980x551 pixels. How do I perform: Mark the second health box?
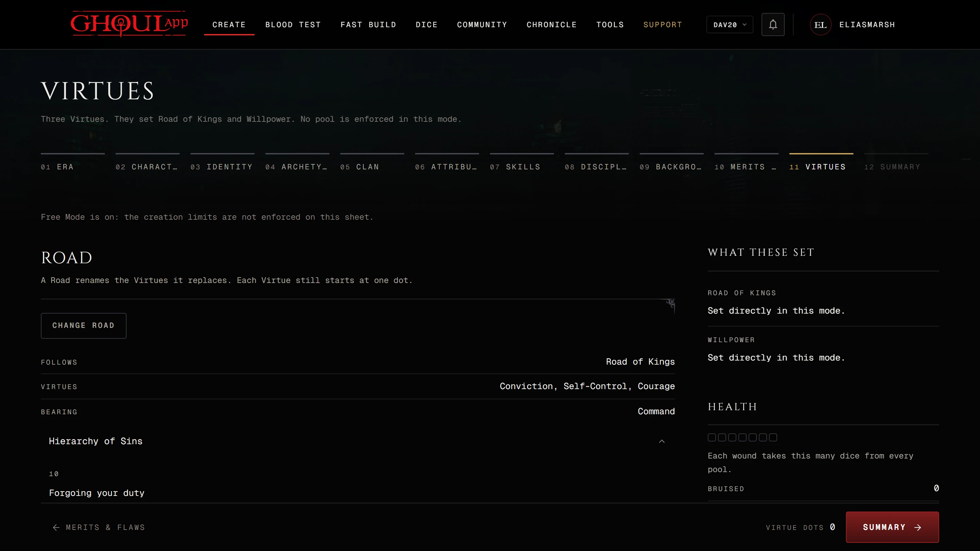(x=722, y=437)
